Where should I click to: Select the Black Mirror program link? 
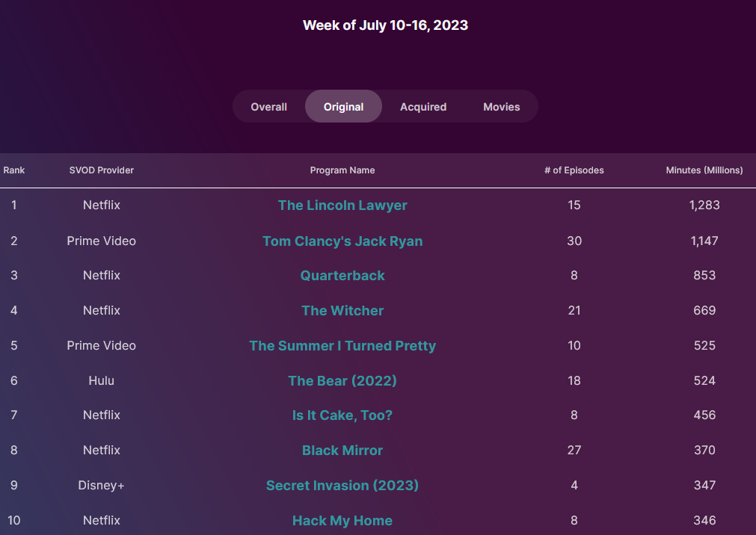click(342, 451)
